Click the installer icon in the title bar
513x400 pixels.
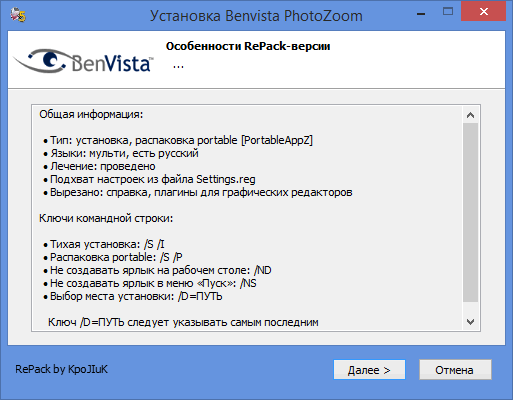pyautogui.click(x=18, y=15)
